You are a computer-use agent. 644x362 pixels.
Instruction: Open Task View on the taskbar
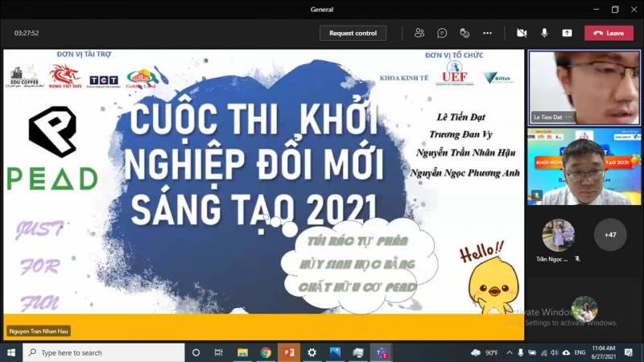coord(218,352)
